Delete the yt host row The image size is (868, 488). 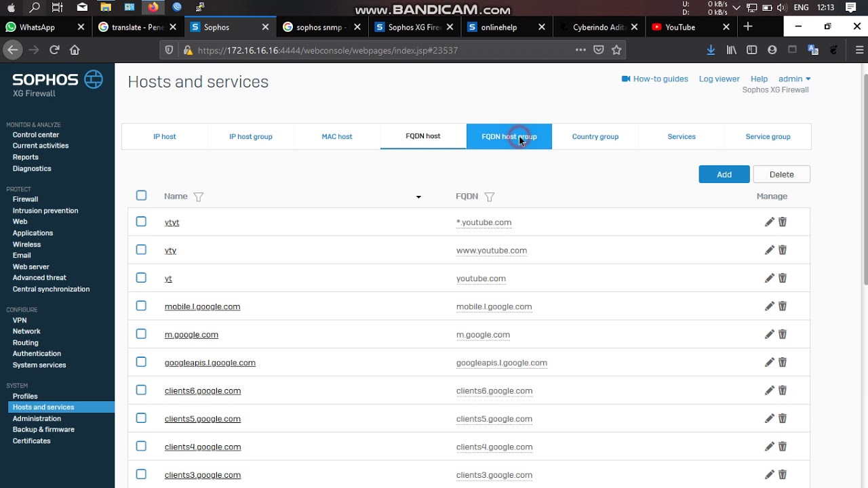point(783,279)
